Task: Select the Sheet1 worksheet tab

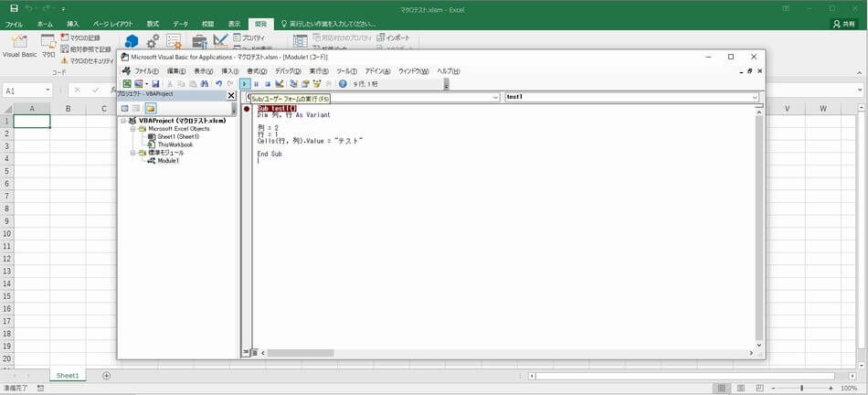Action: 69,376
